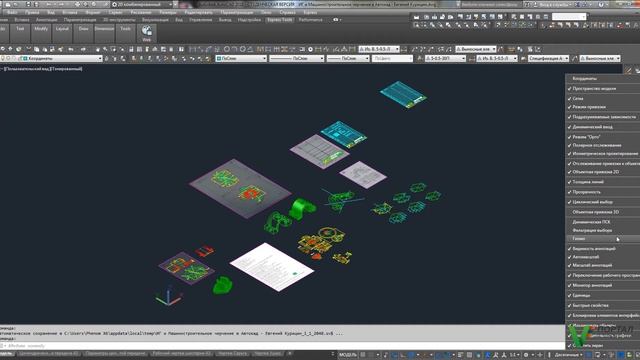Click into the command line input
Image resolution: width=640 pixels, height=360 pixels.
(x=282, y=346)
